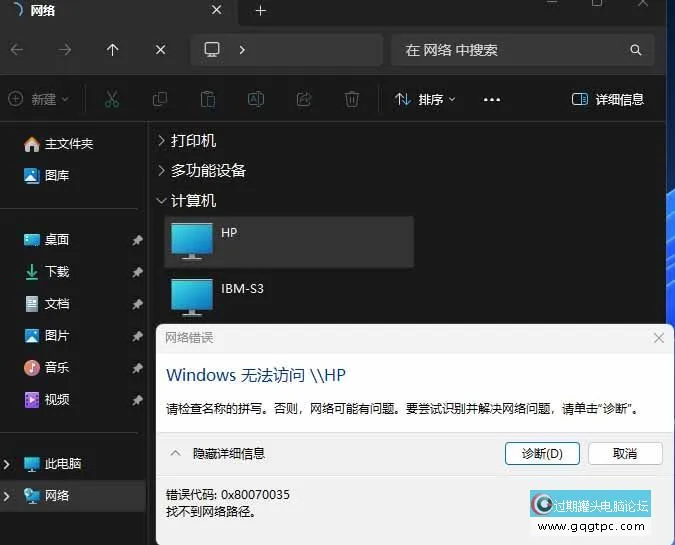Click the computer icon in the address bar

211,50
